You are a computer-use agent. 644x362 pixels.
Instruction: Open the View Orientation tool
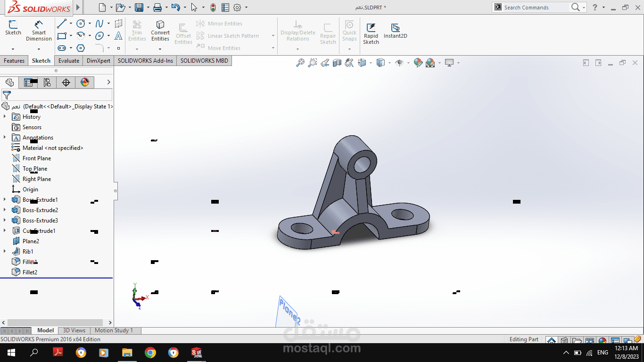(x=362, y=63)
